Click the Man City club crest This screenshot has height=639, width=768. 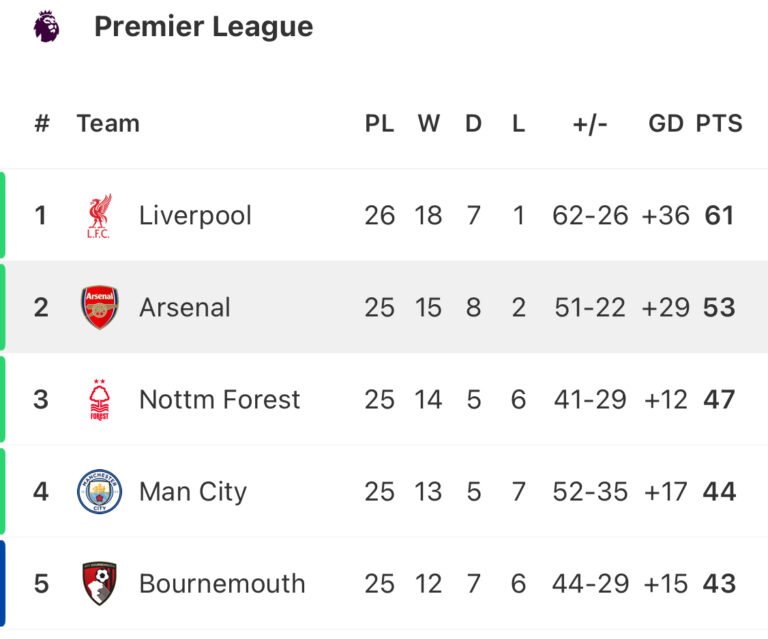tap(99, 492)
